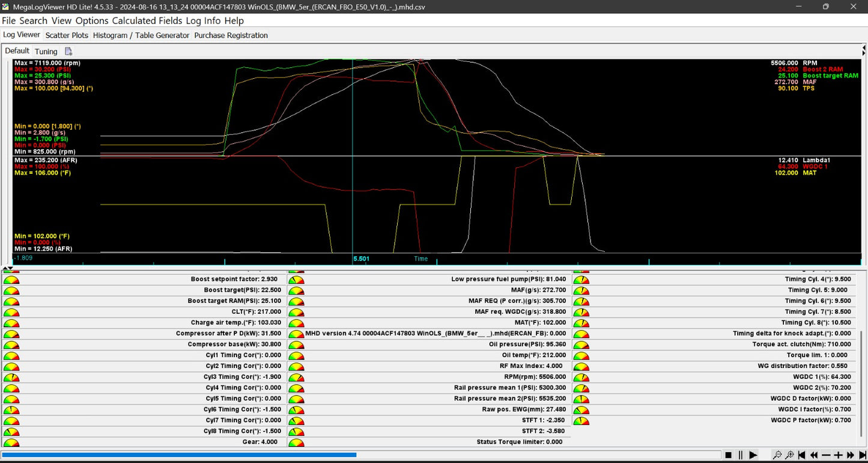Viewport: 868px width, 463px height.
Task: Add a new graph tab
Action: pyautogui.click(x=68, y=51)
